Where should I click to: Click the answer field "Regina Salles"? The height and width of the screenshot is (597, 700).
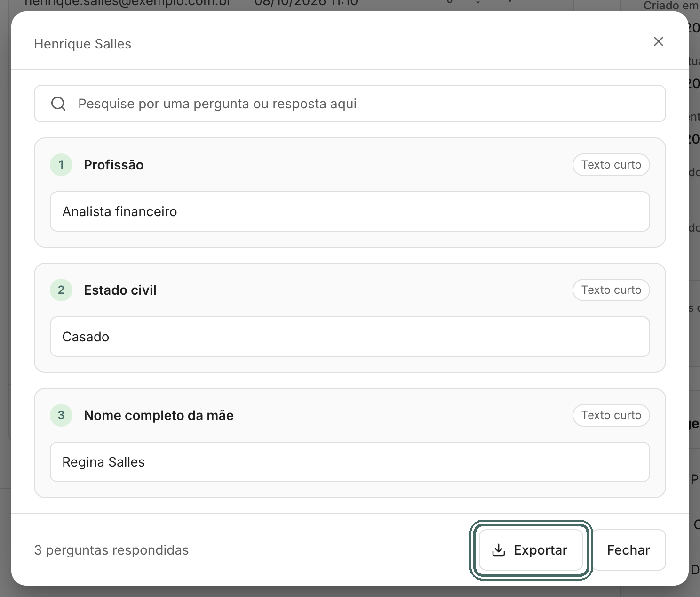point(350,462)
